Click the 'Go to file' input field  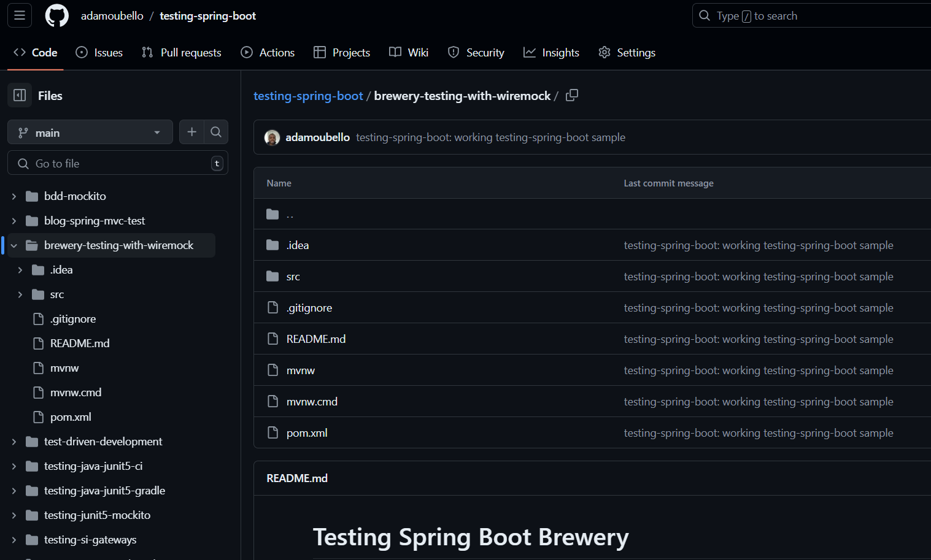coord(118,163)
